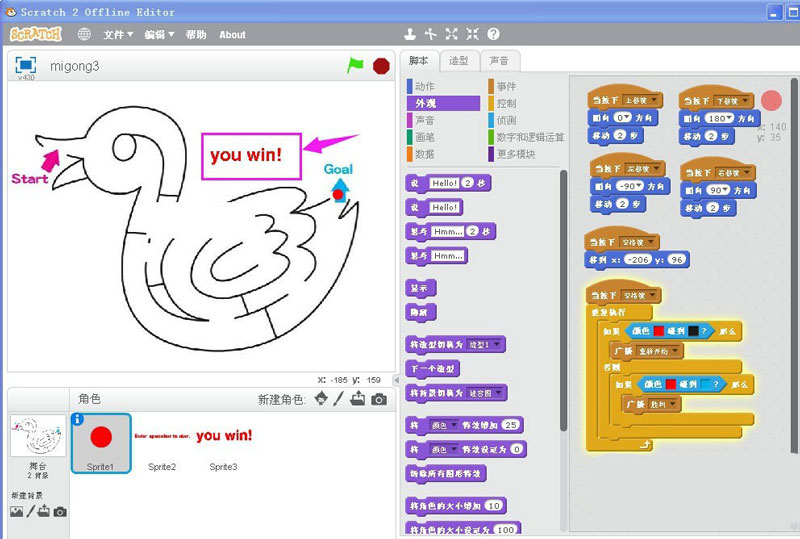Open message dropdown on the first 广播 block

point(658,351)
